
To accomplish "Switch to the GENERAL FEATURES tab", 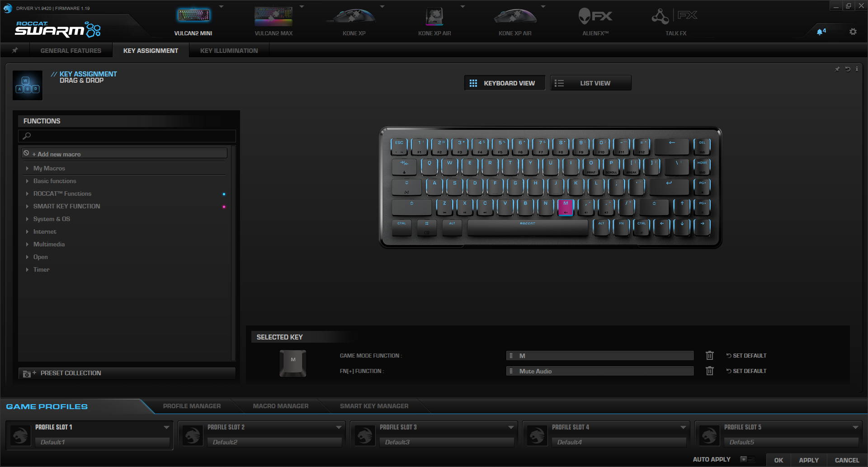I will 71,51.
